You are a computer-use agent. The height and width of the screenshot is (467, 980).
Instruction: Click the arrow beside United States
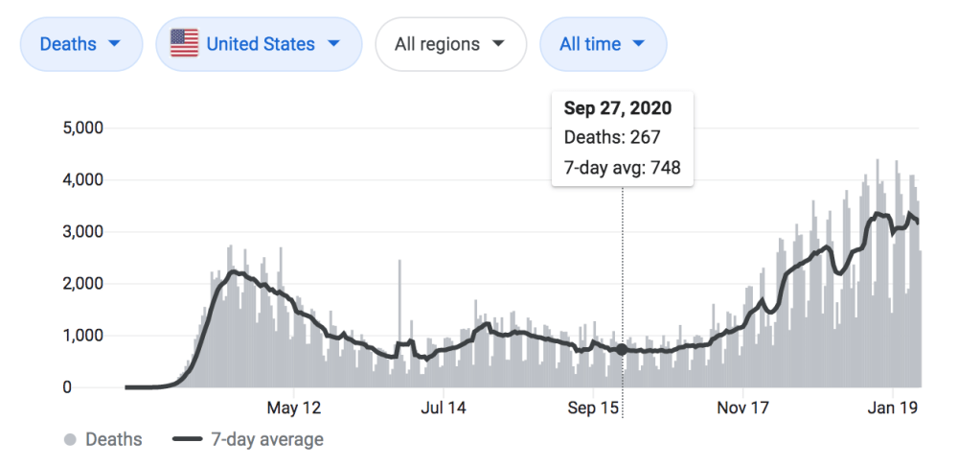point(333,44)
